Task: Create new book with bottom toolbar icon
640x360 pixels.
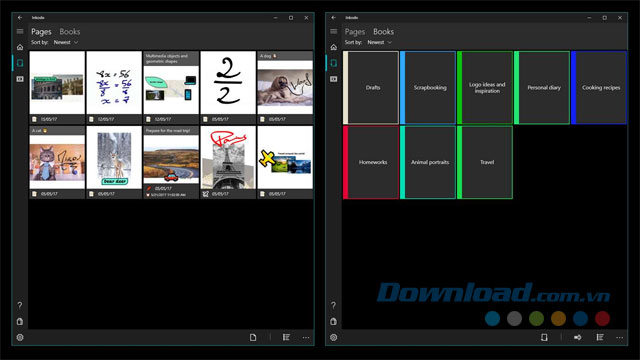Action: (x=544, y=337)
